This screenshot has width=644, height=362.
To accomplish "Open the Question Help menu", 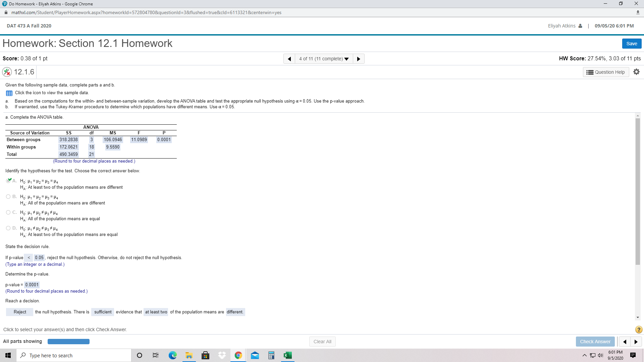I will 605,72.
